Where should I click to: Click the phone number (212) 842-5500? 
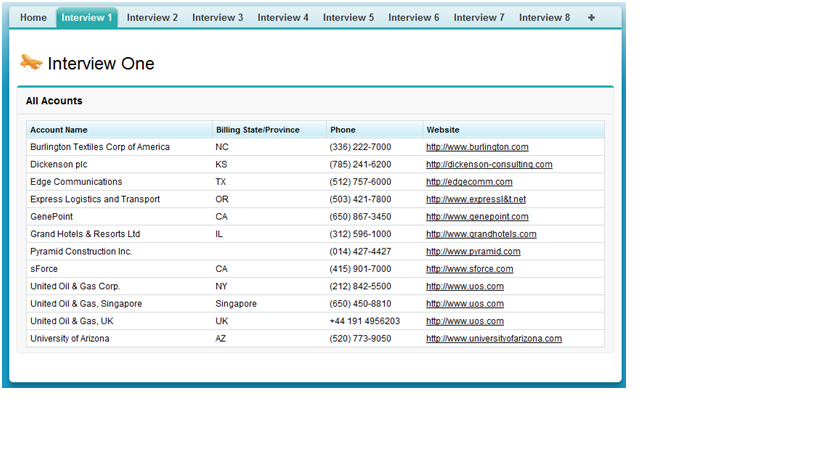(x=360, y=286)
